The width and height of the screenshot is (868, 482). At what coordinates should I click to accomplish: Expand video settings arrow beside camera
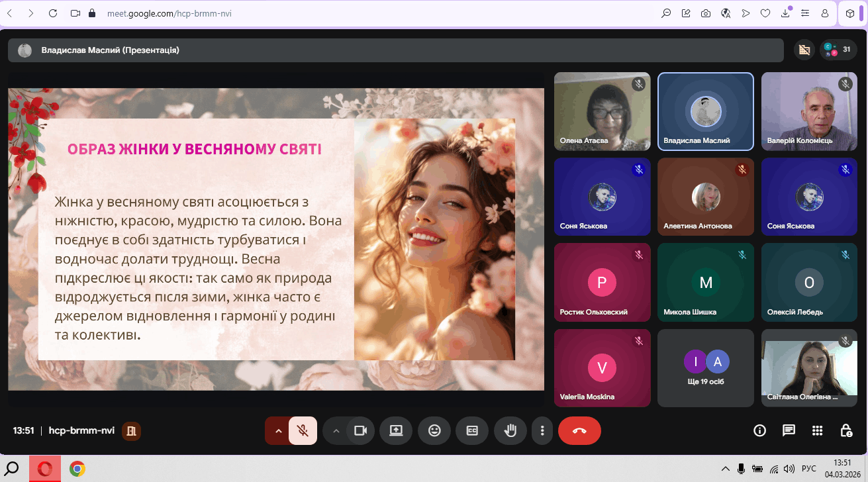pos(336,430)
